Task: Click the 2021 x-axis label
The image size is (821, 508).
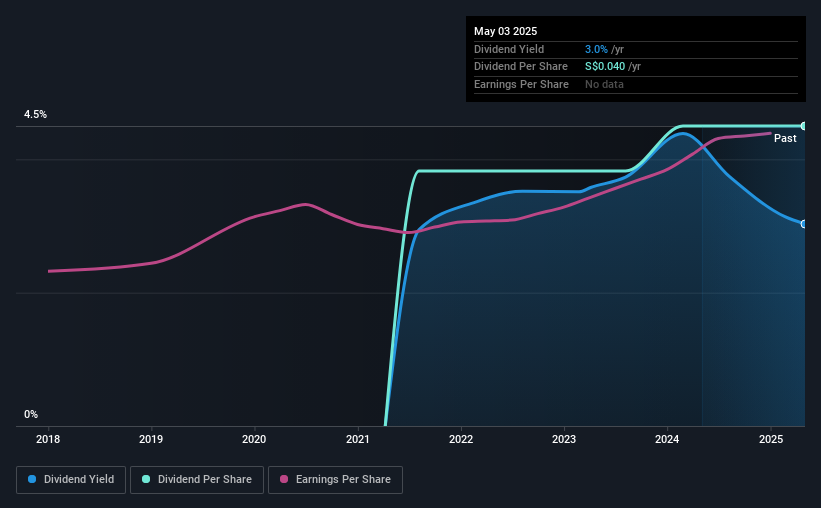Action: click(358, 439)
